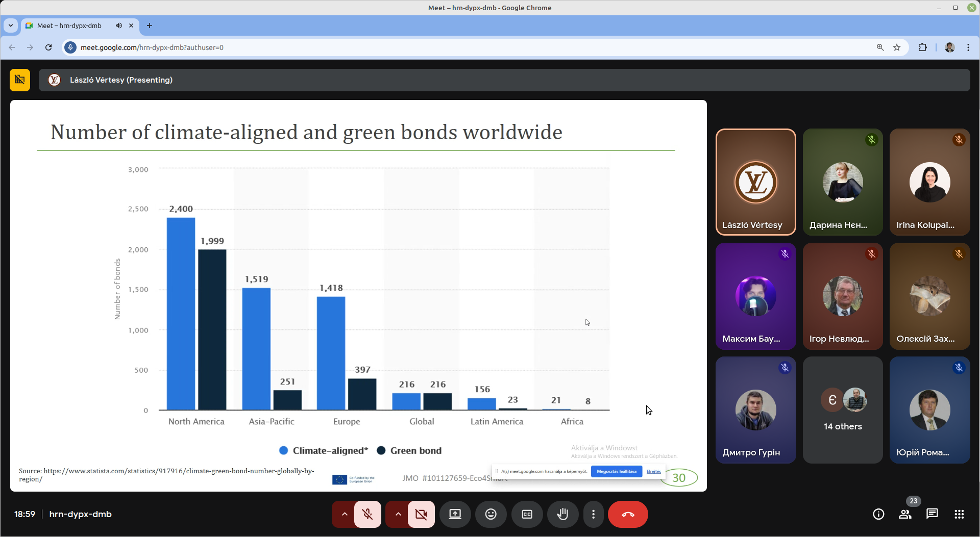Image resolution: width=980 pixels, height=537 pixels.
Task: Click the Elrejtés link
Action: [653, 471]
